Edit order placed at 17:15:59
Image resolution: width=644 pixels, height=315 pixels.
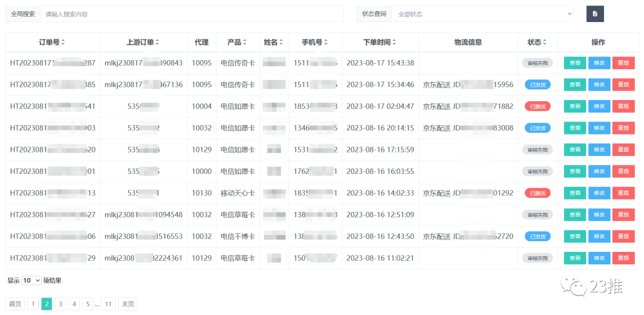tap(599, 149)
